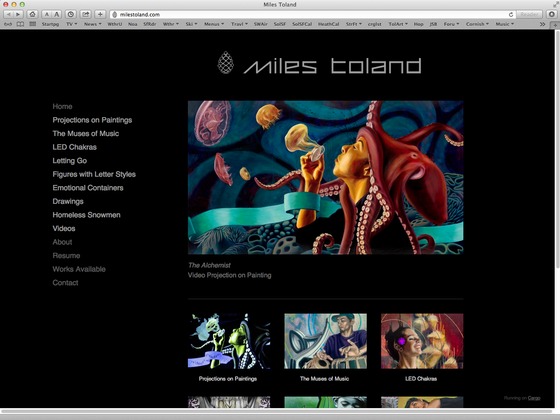Expand the Foru bookmarks folder
Viewport: 560px width, 420px height.
[x=451, y=24]
